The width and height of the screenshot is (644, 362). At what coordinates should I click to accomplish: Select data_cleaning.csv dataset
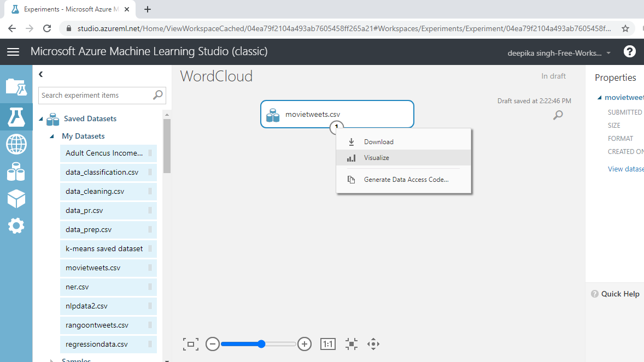coord(108,191)
